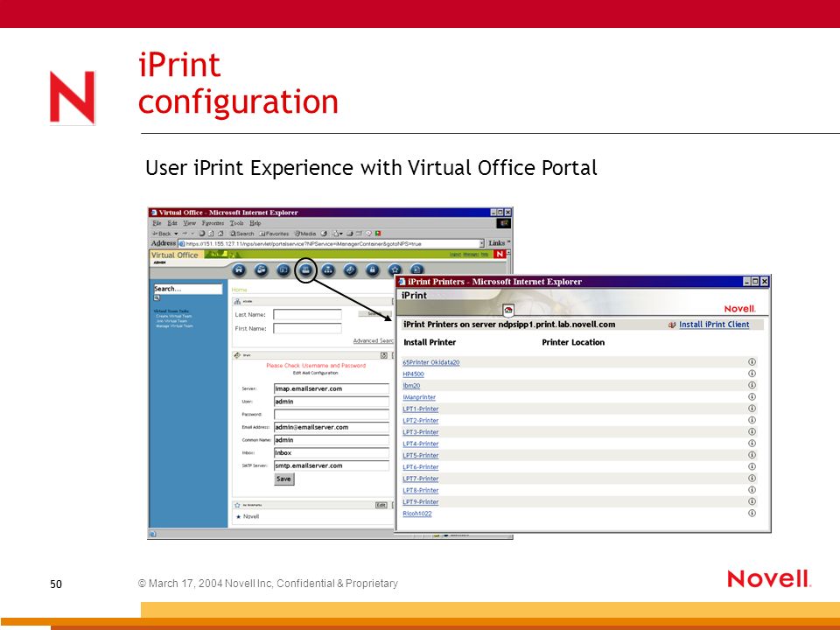Click Install iPrint Client link

click(x=714, y=325)
